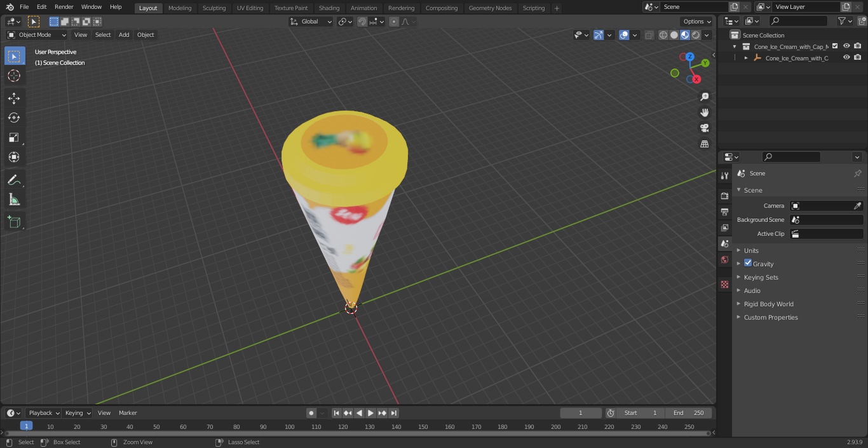Image resolution: width=868 pixels, height=448 pixels.
Task: Pick the Measure ruler tool
Action: pyautogui.click(x=14, y=200)
